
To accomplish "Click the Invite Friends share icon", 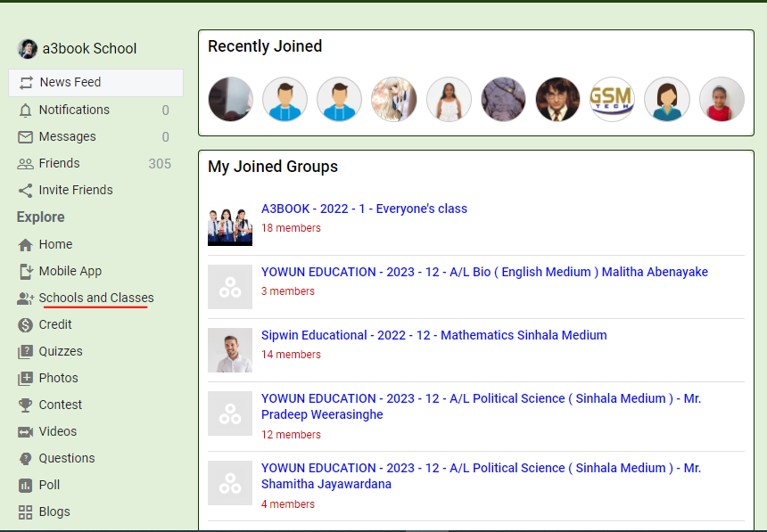I will coord(25,190).
